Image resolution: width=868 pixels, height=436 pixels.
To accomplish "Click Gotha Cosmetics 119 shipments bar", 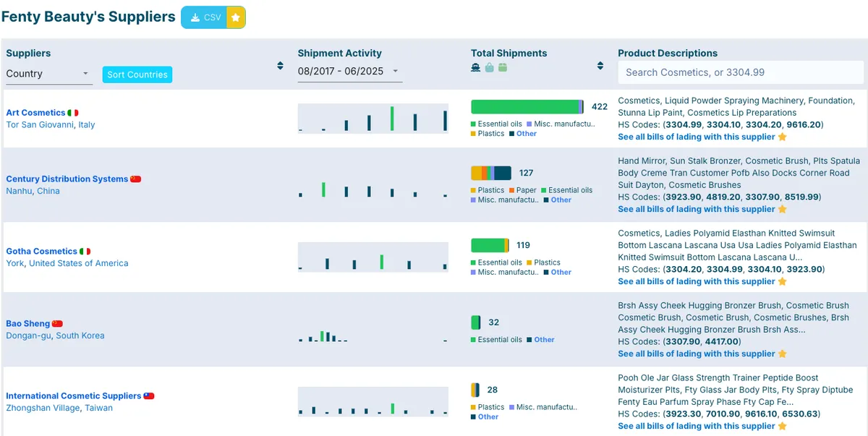I will click(490, 245).
